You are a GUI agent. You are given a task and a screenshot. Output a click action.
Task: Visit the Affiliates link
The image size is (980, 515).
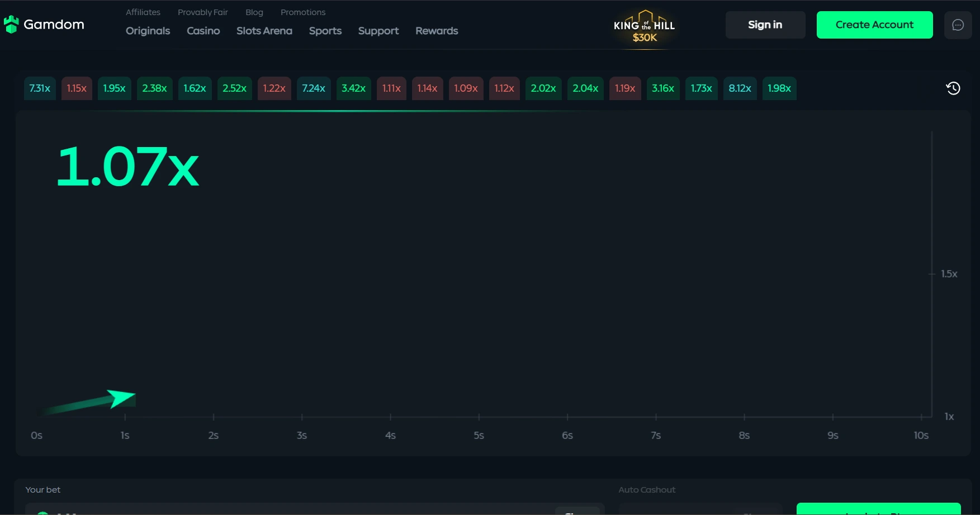click(x=143, y=12)
